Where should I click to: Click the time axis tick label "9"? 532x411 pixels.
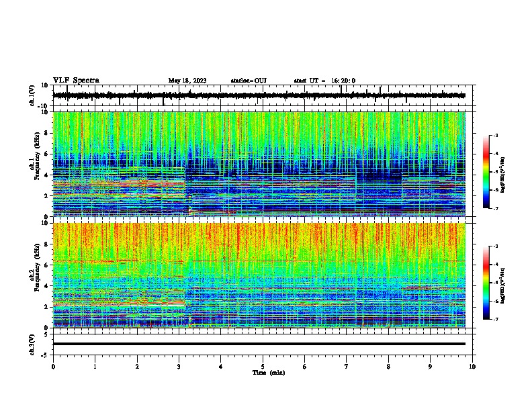pos(430,367)
